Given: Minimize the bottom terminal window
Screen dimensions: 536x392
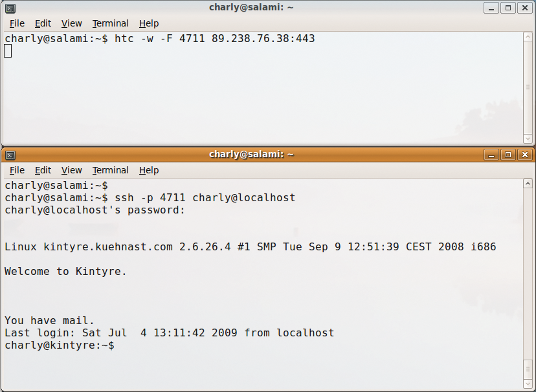Looking at the screenshot, I should tap(491, 155).
